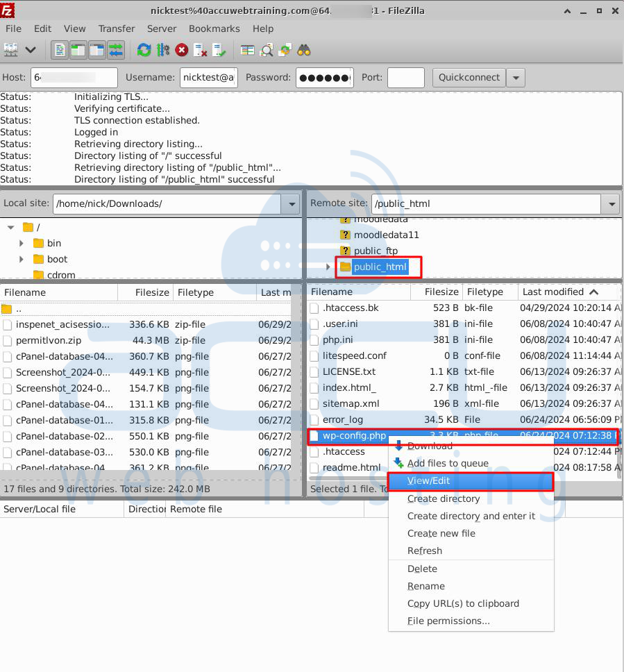Open the Quickconnect history dropdown arrow
This screenshot has height=672, width=624.
516,78
